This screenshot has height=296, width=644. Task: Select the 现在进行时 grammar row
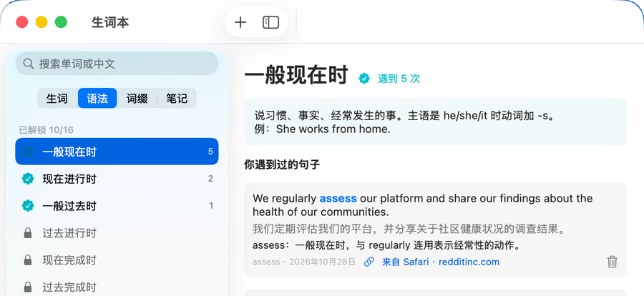[x=117, y=179]
